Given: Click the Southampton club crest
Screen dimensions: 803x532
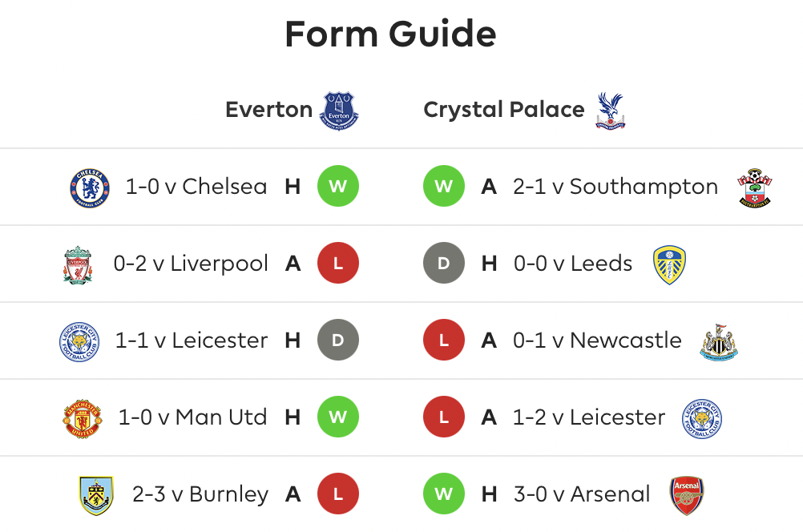Looking at the screenshot, I should pyautogui.click(x=755, y=187).
